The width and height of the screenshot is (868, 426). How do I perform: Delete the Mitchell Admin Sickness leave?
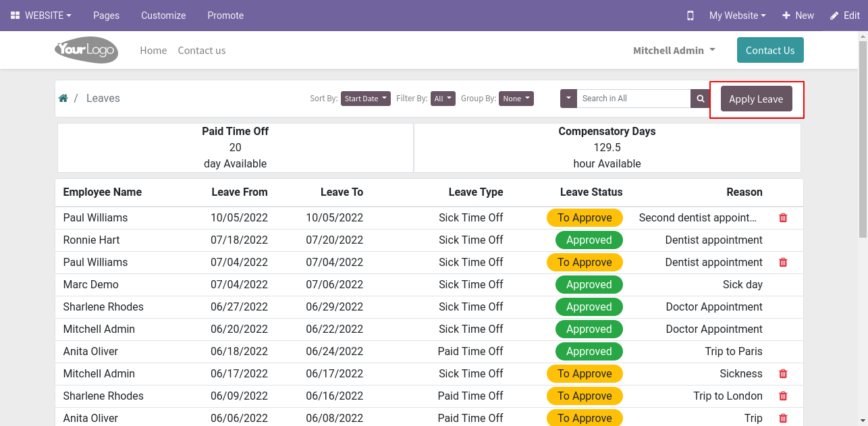coord(783,374)
